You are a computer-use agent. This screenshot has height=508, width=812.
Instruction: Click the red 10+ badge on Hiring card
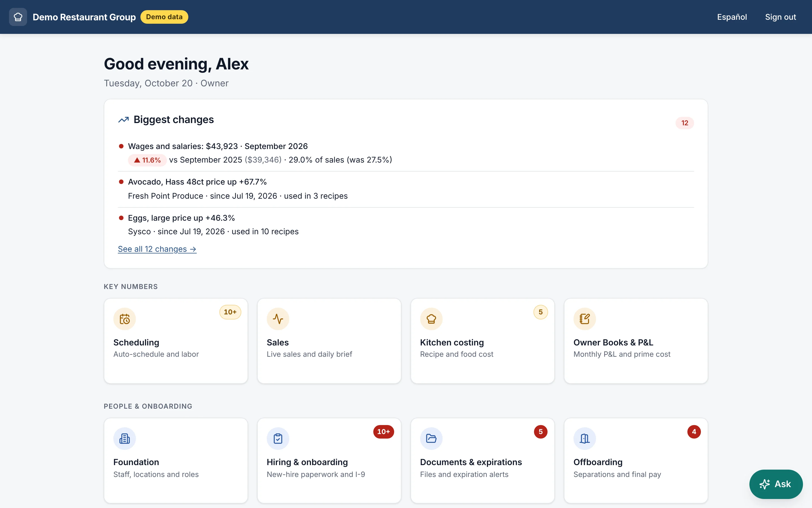383,432
